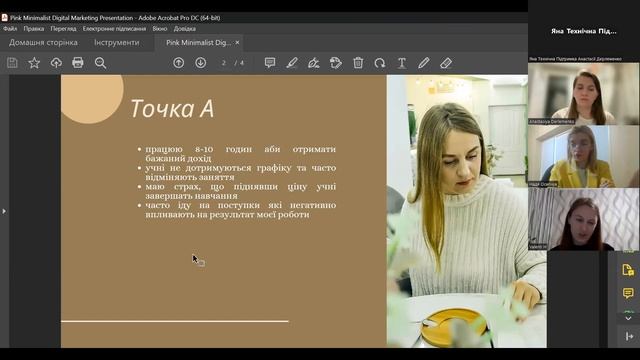
Task: Select the participant in yellow jacket video
Action: (x=584, y=156)
